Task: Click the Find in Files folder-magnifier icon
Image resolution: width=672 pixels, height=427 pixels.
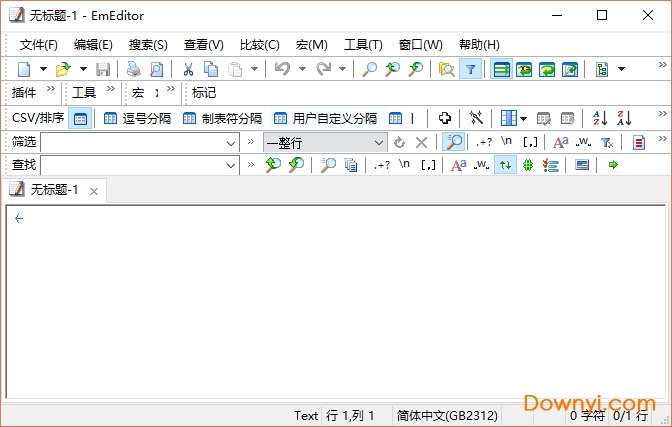Action: coord(446,69)
